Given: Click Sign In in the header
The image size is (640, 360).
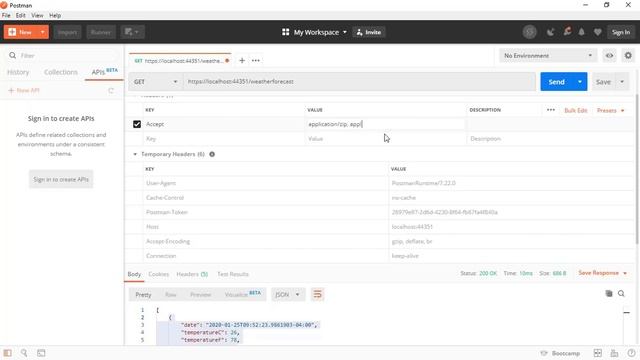Looking at the screenshot, I should point(621,32).
